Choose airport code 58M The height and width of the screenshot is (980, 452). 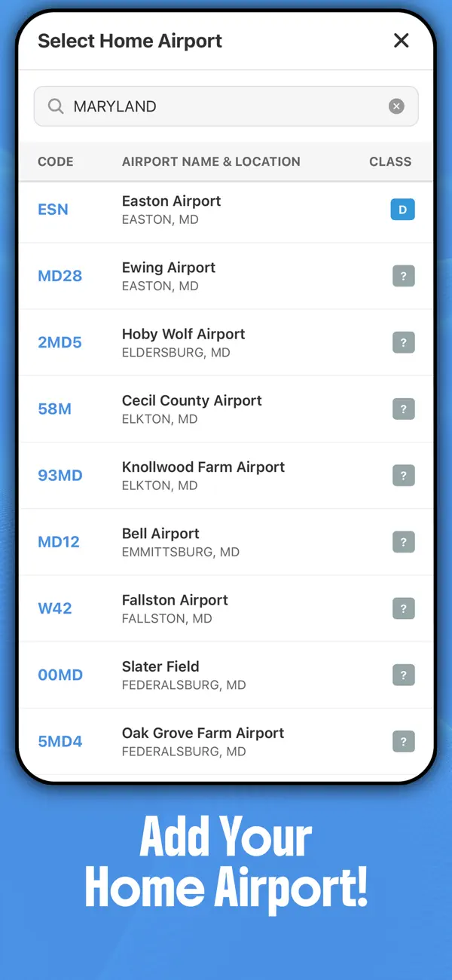pyautogui.click(x=54, y=409)
